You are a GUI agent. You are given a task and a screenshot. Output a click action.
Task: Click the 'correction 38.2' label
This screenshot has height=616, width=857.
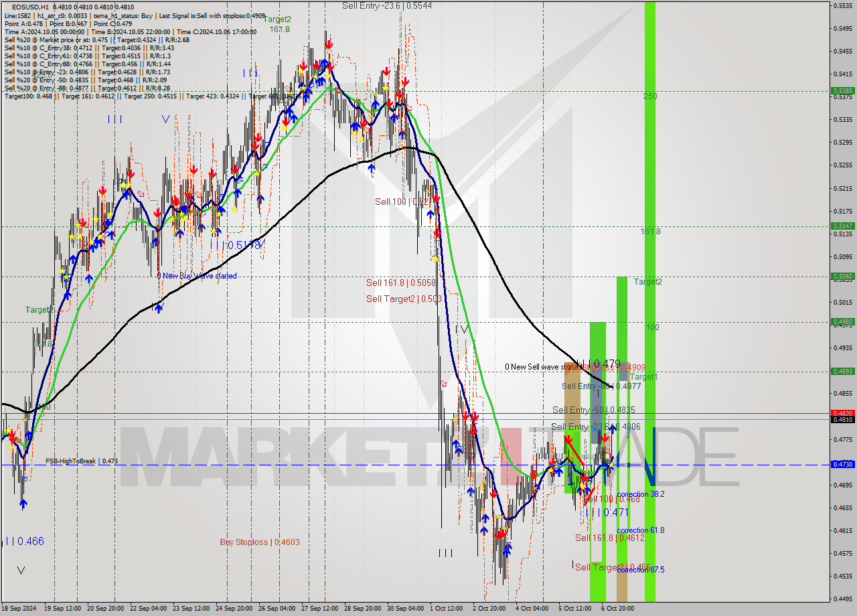point(641,494)
